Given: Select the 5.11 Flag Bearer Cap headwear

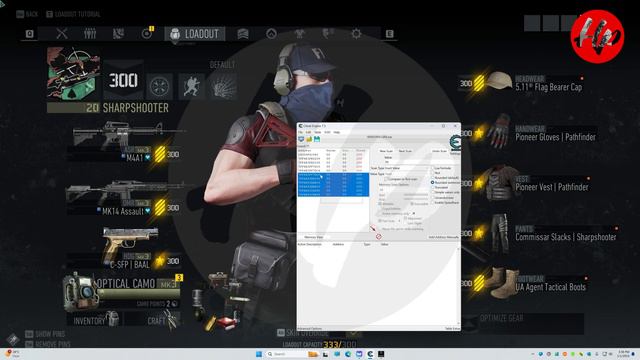Looking at the screenshot, I should pos(527,83).
